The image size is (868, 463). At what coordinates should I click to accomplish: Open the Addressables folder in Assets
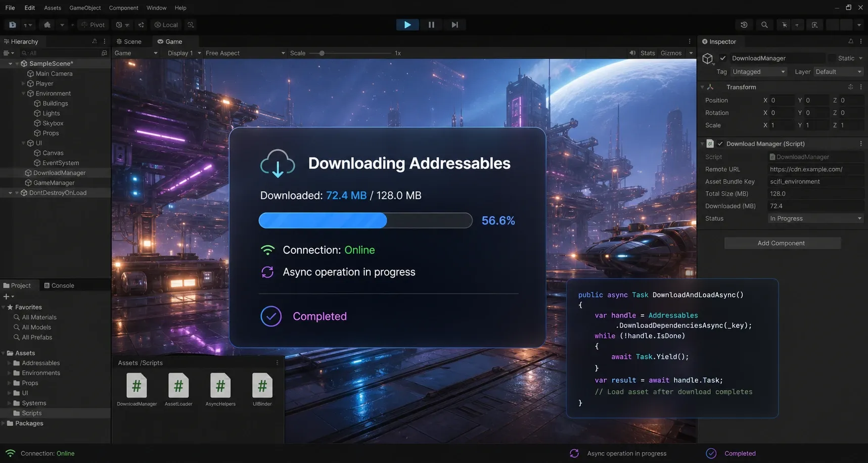click(36, 363)
